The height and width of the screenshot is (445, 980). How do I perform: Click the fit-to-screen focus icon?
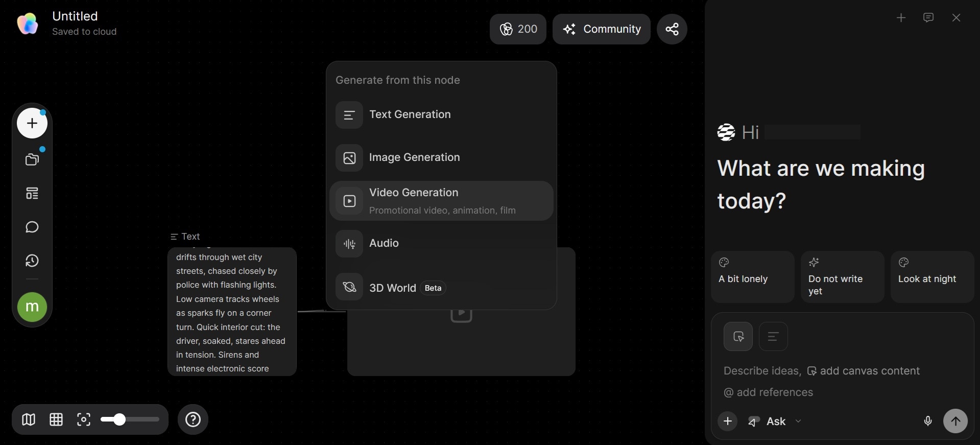click(x=84, y=419)
